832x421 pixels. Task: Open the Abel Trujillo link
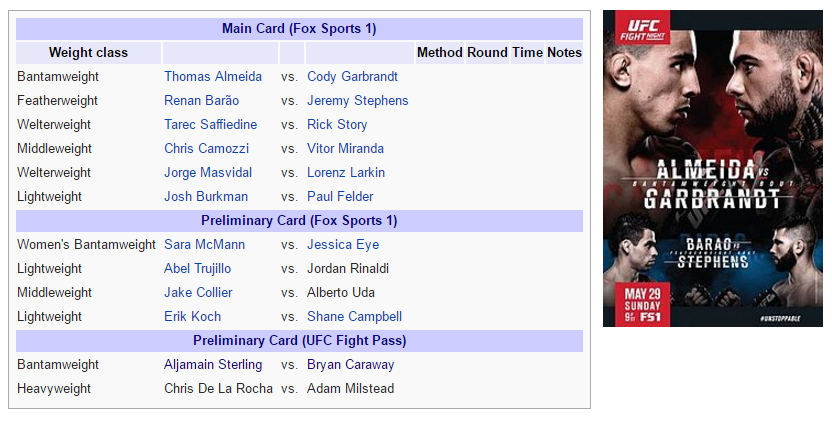[x=197, y=268]
